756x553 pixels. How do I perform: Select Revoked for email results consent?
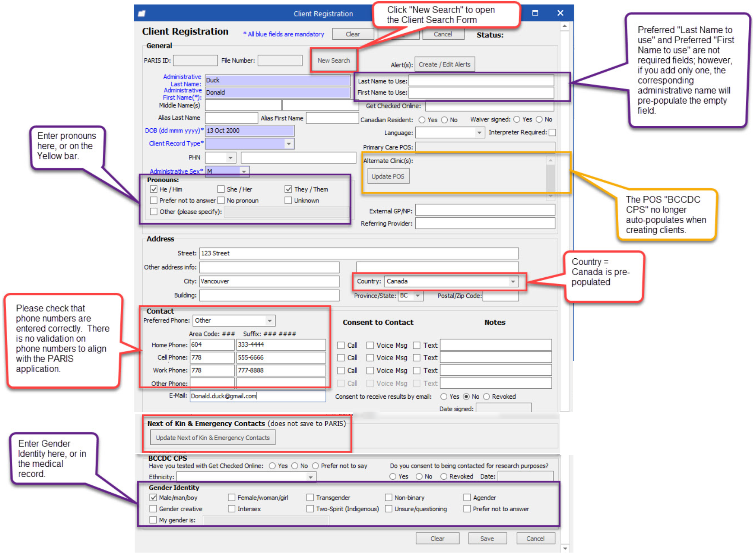(487, 397)
